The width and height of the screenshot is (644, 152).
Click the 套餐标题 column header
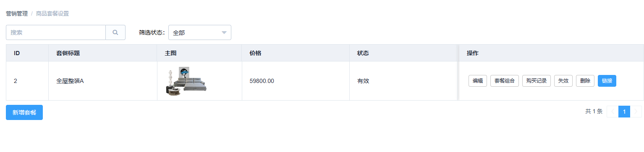pyautogui.click(x=68, y=53)
